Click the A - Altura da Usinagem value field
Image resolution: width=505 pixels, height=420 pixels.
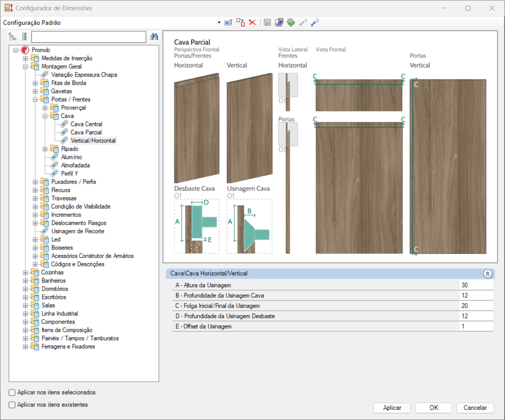click(476, 285)
